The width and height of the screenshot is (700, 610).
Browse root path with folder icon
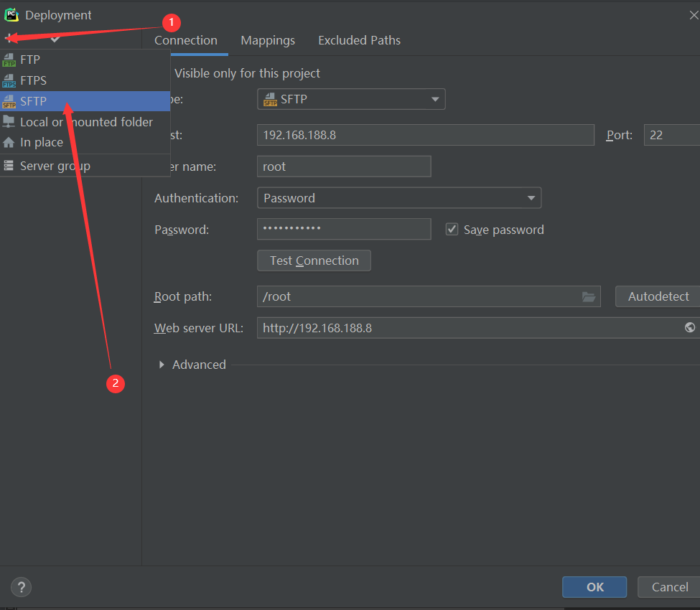coord(589,296)
